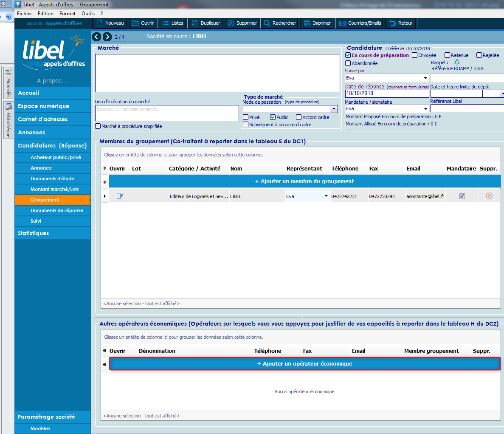Open Annonces section
The width and height of the screenshot is (504, 434).
[53, 133]
